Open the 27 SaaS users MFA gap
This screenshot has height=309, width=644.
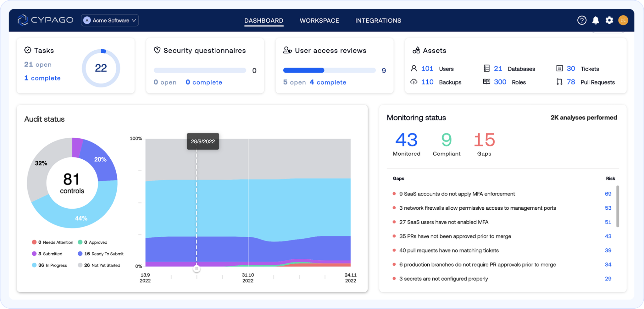[x=444, y=222]
